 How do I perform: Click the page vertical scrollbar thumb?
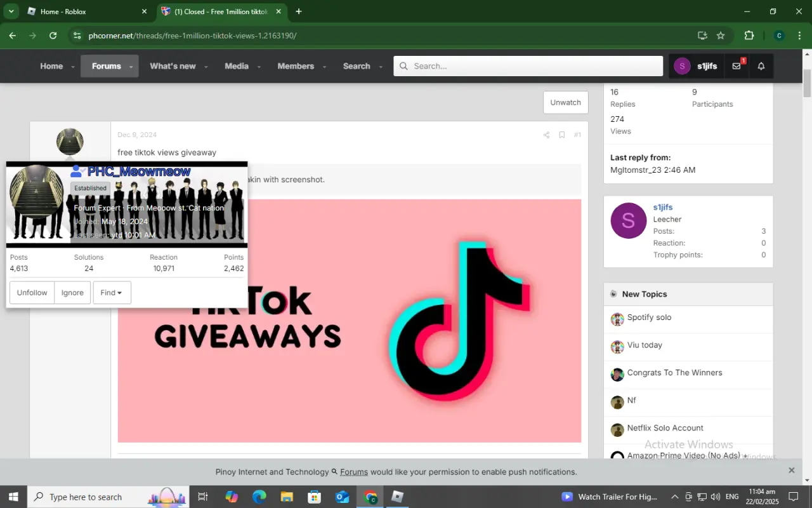pos(807,83)
